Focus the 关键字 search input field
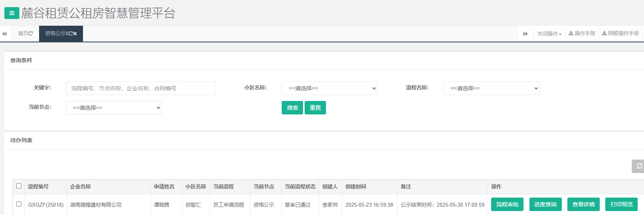Image resolution: width=644 pixels, height=215 pixels. click(141, 88)
